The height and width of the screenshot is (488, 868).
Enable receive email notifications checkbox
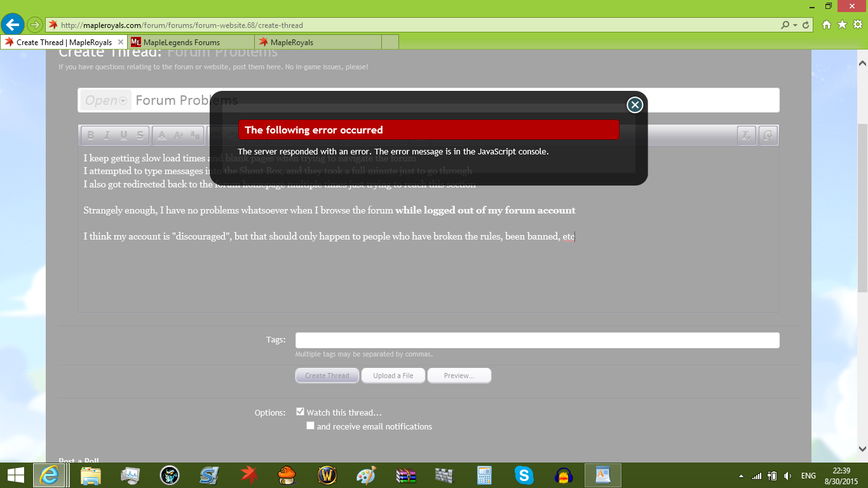click(x=311, y=426)
